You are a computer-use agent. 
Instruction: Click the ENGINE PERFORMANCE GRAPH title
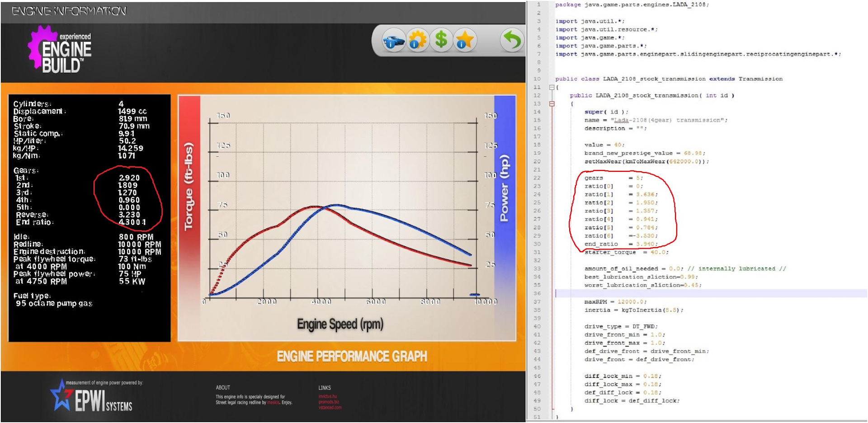pos(352,357)
